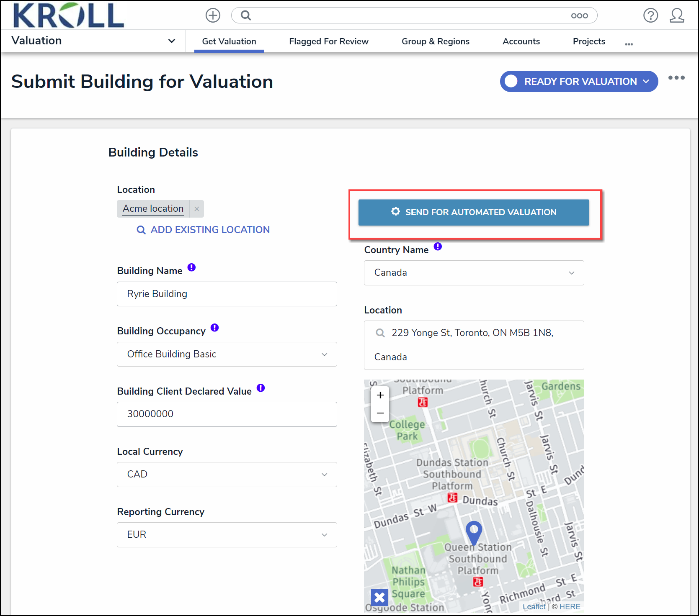Open the Ready For Valuation status dropdown
Screen dimensions: 699x616
579,82
